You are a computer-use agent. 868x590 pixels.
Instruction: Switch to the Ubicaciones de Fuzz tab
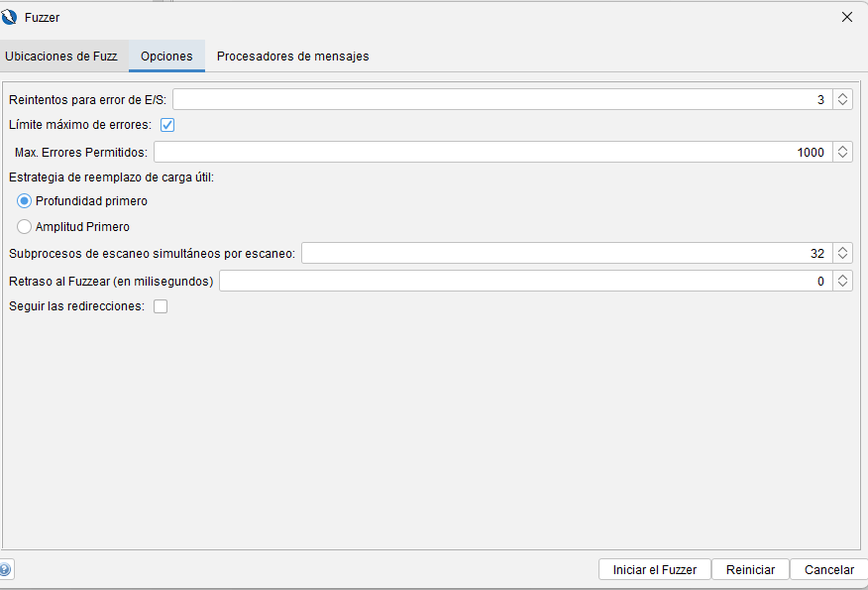pos(61,57)
